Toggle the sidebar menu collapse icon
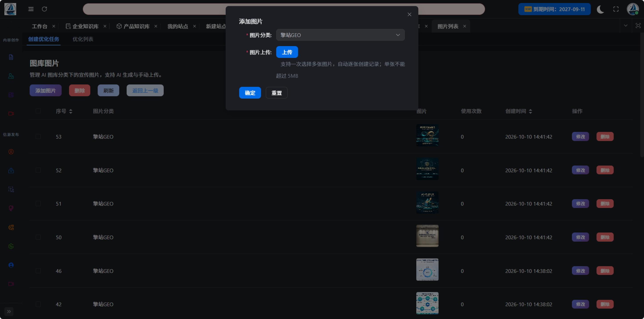The width and height of the screenshot is (644, 319). click(x=31, y=9)
